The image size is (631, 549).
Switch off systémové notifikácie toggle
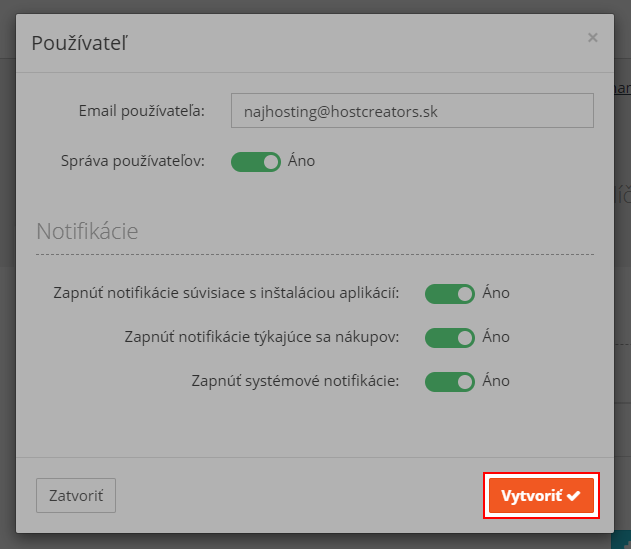(x=450, y=381)
